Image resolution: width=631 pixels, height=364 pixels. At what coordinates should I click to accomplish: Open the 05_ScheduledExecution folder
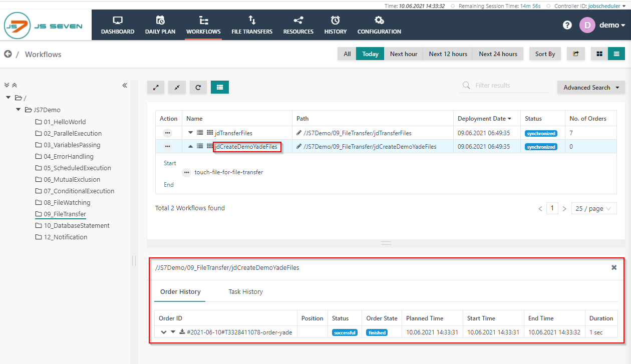[73, 168]
